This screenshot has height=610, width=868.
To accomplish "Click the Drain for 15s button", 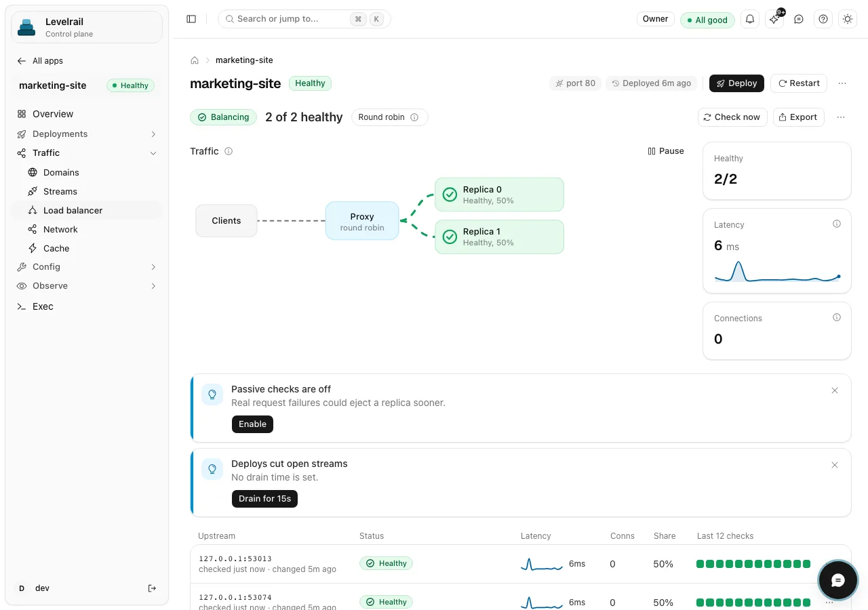I will click(264, 499).
